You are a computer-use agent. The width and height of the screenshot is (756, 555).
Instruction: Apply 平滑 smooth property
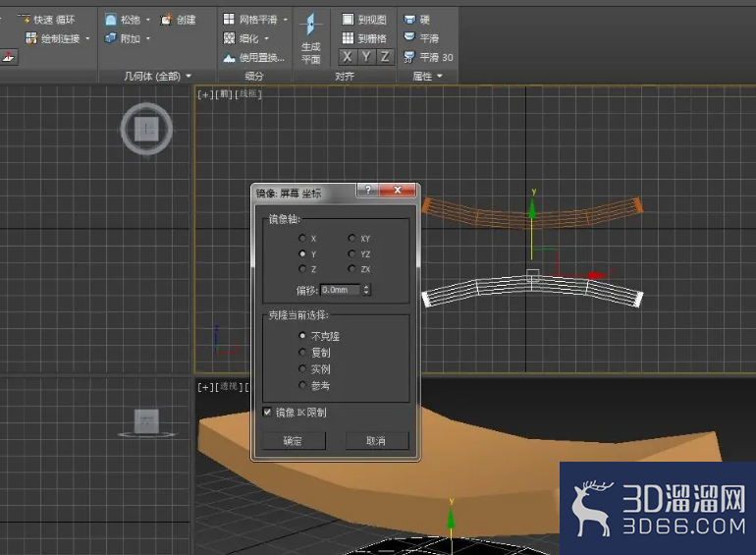(x=421, y=38)
